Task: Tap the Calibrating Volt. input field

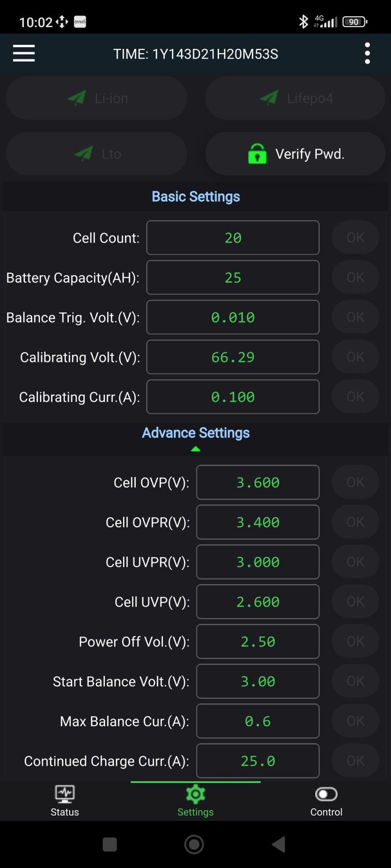Action: click(233, 357)
